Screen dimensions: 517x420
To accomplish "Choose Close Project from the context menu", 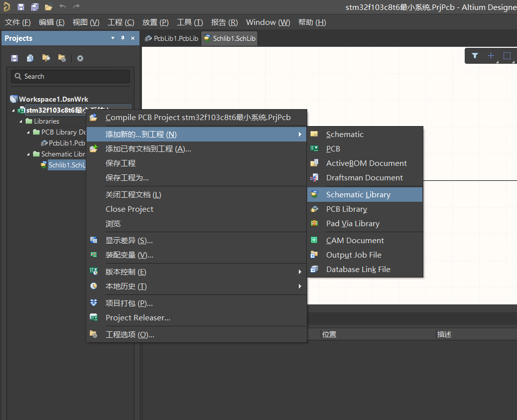I will [x=197, y=209].
